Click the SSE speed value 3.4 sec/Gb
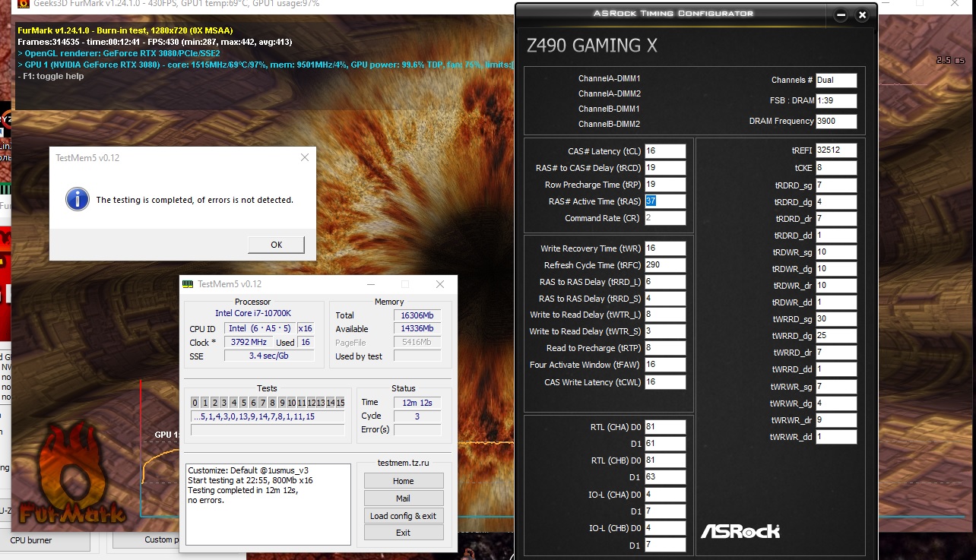 point(268,356)
